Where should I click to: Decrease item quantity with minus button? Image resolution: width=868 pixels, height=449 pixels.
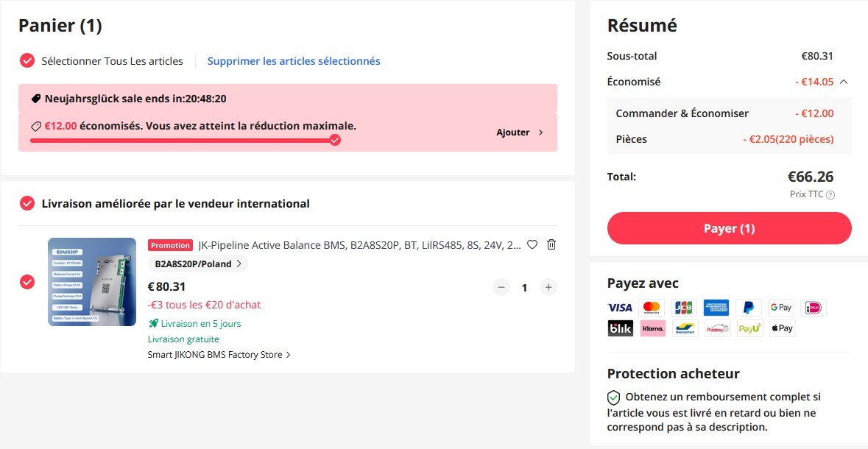tap(501, 287)
